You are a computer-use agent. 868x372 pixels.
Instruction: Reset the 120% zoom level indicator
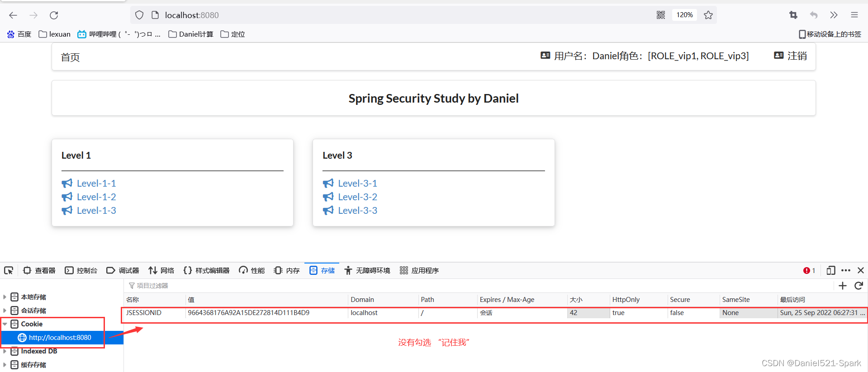coord(684,15)
